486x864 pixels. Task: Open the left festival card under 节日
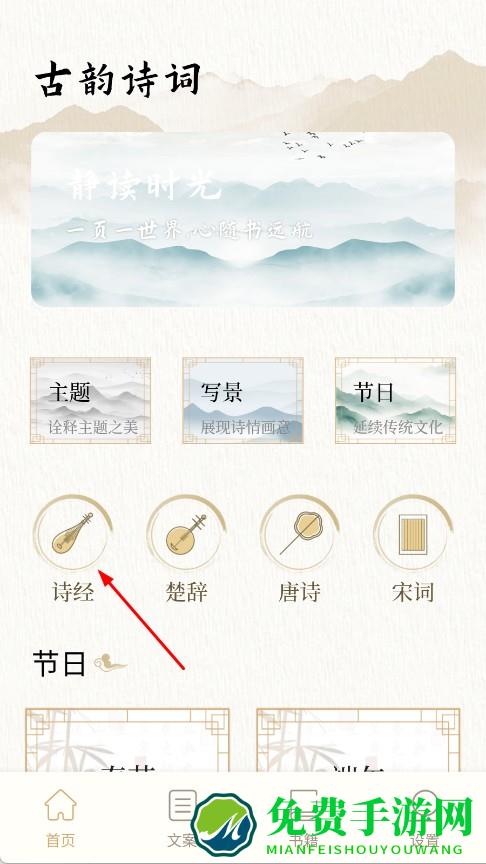tap(127, 740)
